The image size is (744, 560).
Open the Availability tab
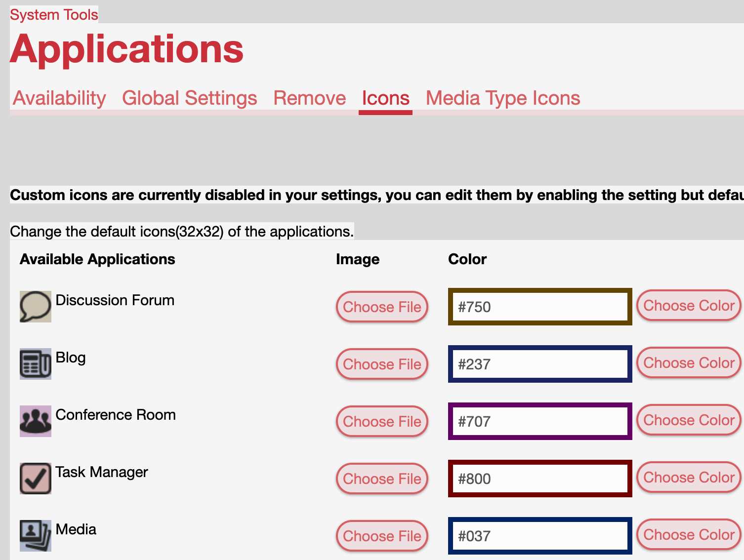59,98
